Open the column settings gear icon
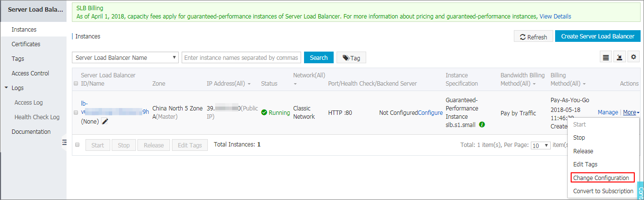The image size is (644, 200). point(633,57)
